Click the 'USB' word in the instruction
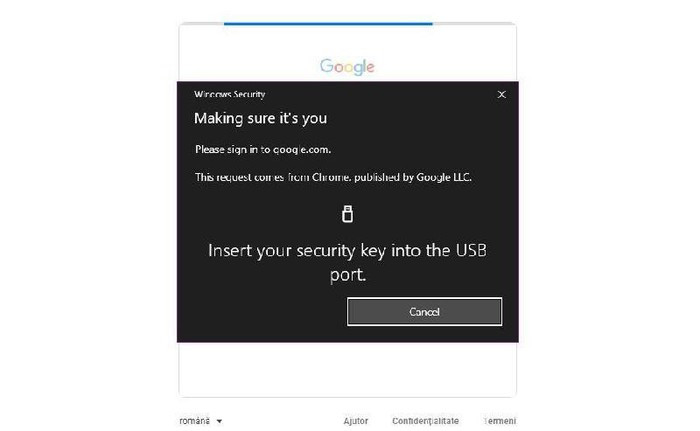This screenshot has width=700, height=431. [x=471, y=251]
